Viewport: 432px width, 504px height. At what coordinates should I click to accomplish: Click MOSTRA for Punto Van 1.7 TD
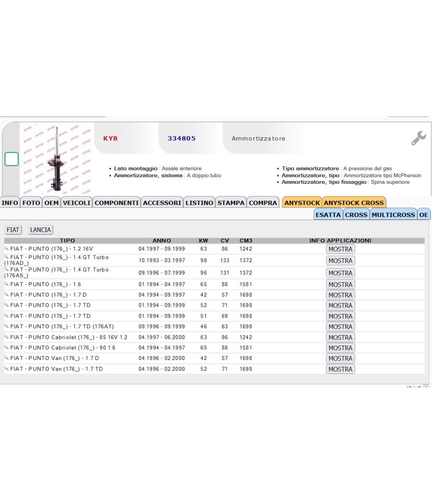coord(340,369)
